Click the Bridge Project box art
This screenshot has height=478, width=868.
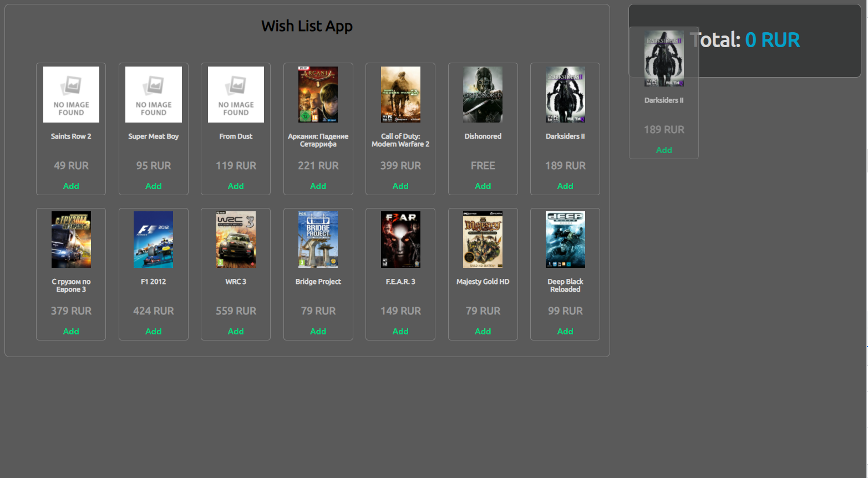(318, 240)
